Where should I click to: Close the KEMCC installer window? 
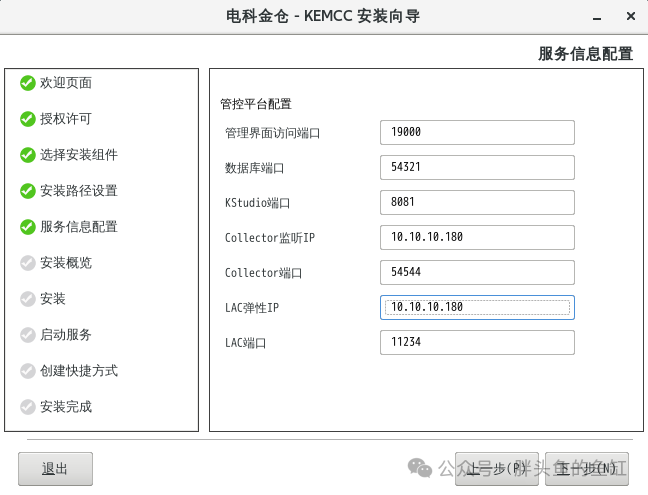click(631, 17)
